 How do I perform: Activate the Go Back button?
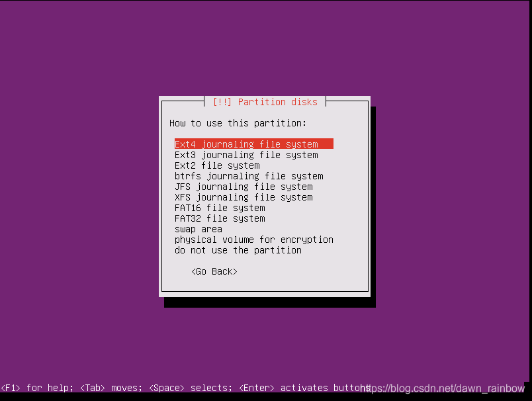[214, 271]
